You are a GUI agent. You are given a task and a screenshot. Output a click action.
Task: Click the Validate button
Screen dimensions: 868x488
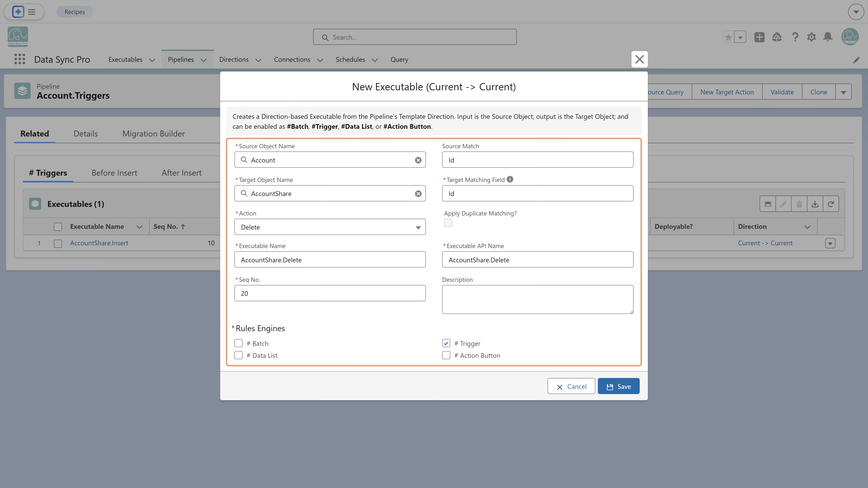pos(782,92)
